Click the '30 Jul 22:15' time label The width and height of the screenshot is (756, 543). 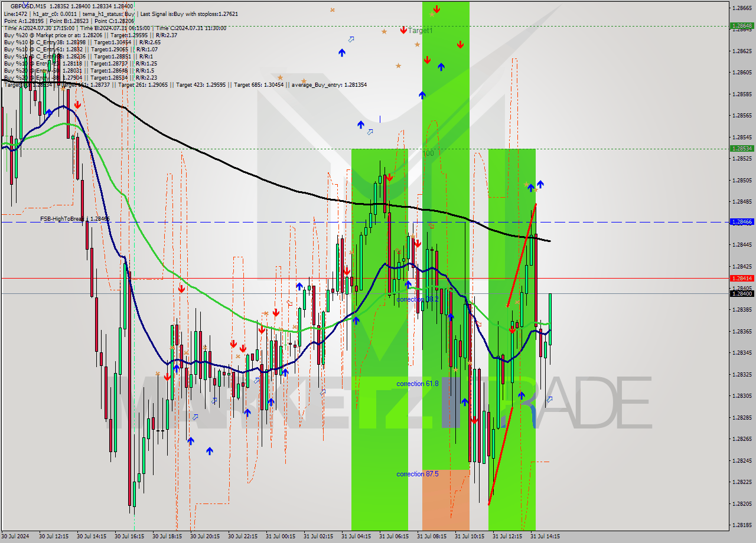(243, 537)
